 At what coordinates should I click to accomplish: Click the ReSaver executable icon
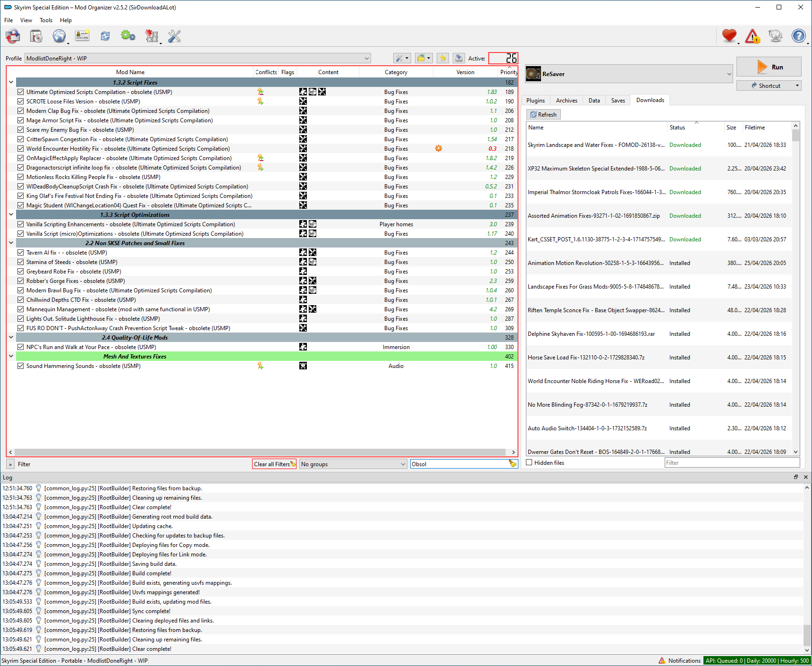coord(533,74)
